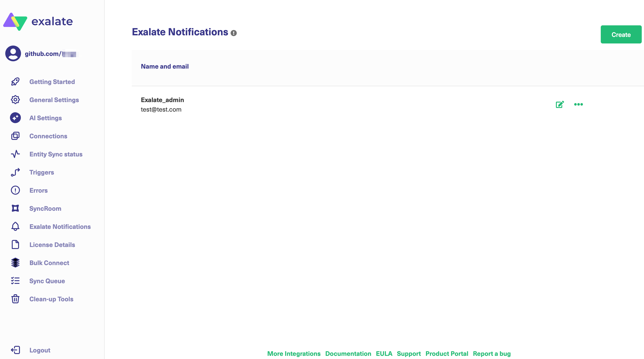Navigate to Sync Queue
Image resolution: width=644 pixels, height=359 pixels.
pyautogui.click(x=47, y=281)
